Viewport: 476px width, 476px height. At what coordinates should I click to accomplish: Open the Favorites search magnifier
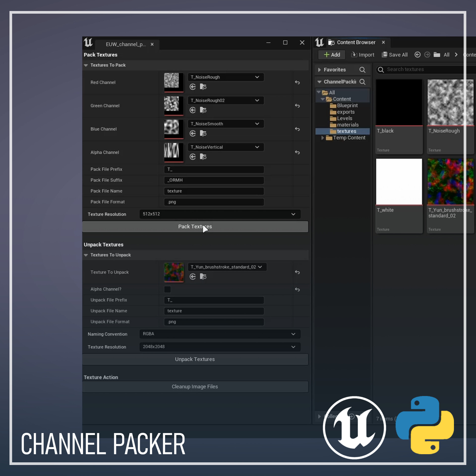pos(362,70)
